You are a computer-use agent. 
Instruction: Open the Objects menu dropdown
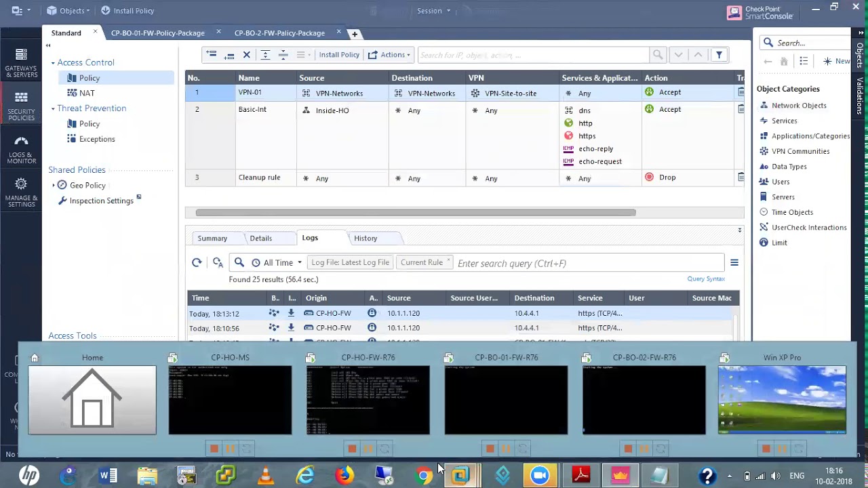68,11
